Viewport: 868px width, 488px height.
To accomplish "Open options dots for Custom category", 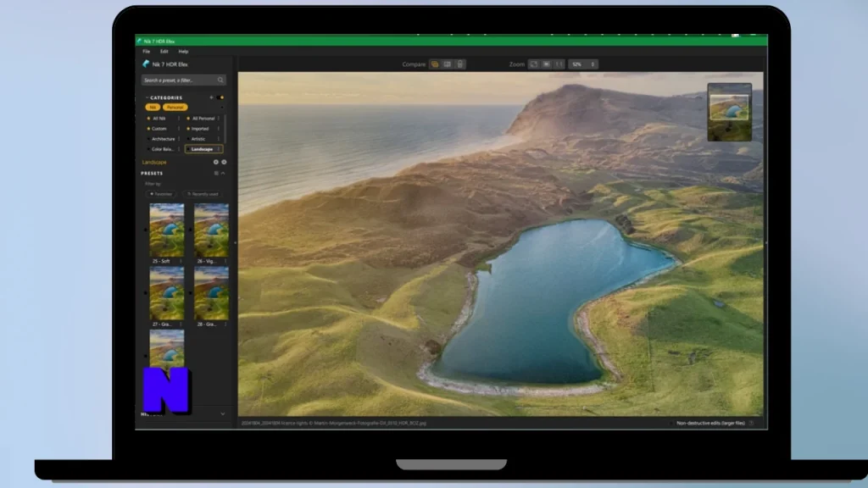I will (178, 129).
